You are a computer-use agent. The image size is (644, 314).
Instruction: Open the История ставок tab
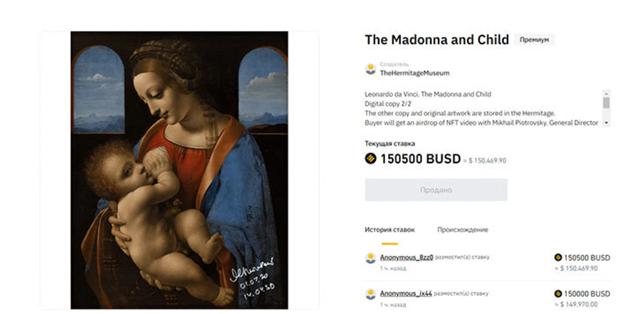click(x=389, y=230)
